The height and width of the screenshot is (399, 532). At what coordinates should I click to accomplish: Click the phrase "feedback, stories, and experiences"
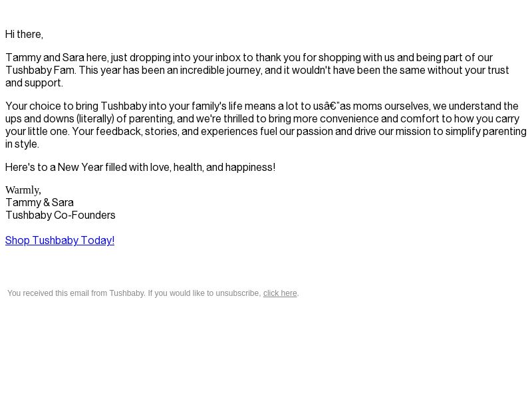pos(177,131)
